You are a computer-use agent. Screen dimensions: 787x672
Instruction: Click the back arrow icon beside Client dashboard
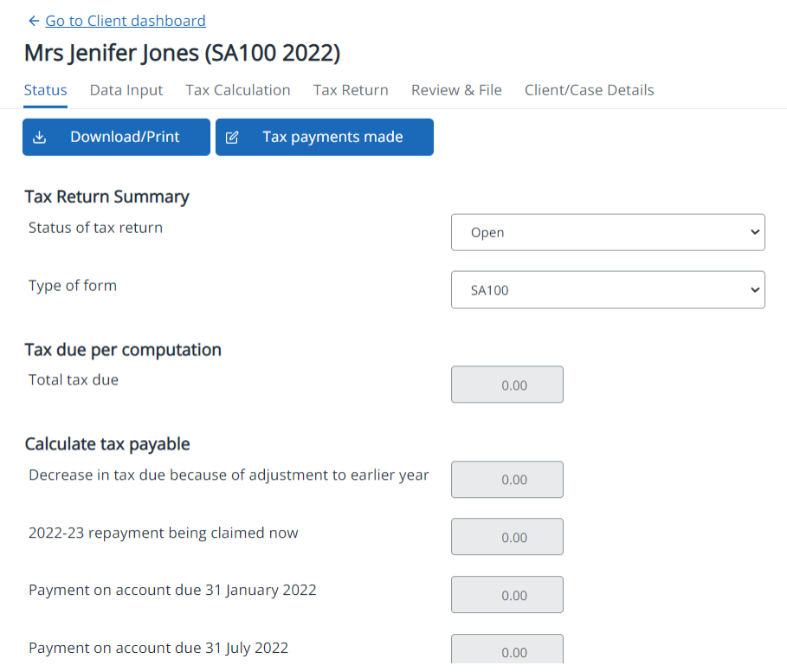tap(34, 21)
